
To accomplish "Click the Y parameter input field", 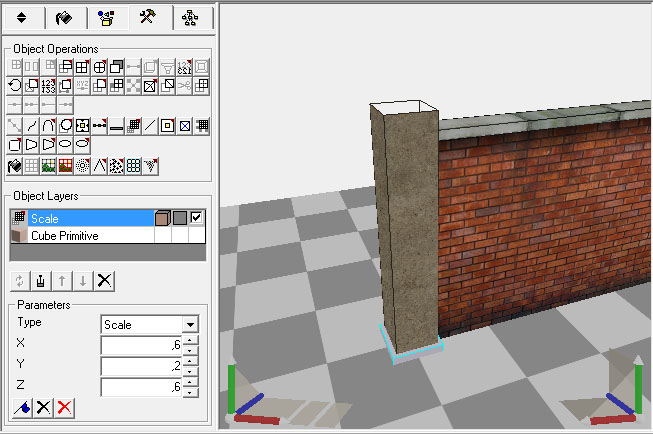I will pyautogui.click(x=141, y=366).
